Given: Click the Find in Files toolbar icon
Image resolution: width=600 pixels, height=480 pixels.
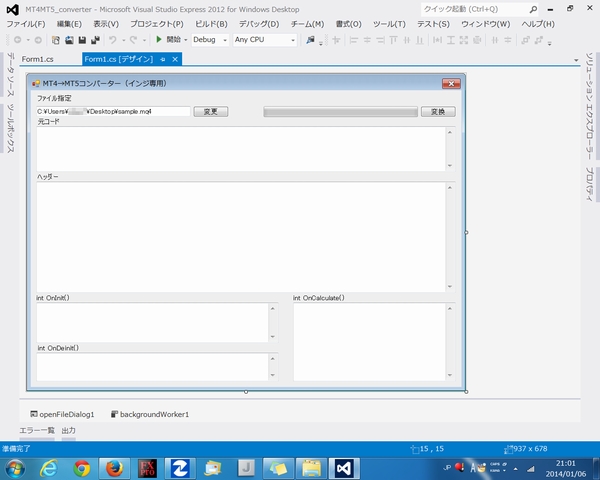Looking at the screenshot, I should (x=310, y=40).
